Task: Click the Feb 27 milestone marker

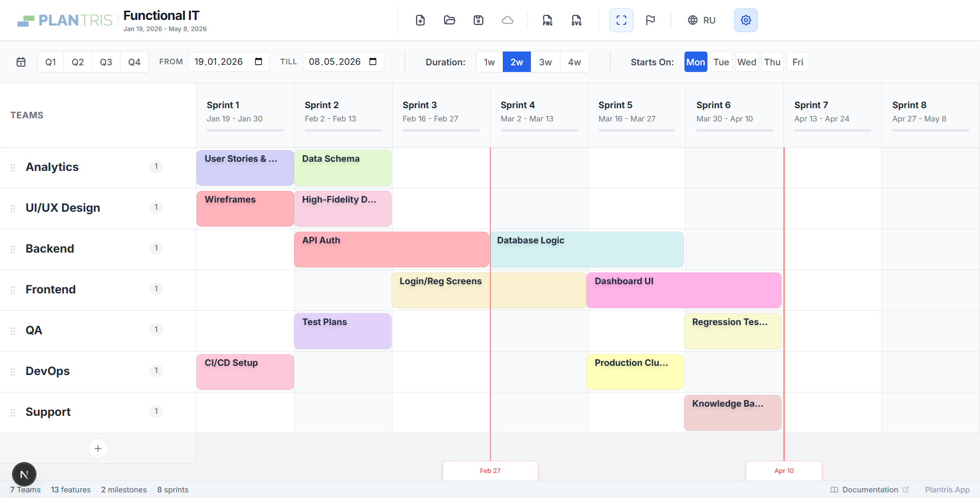Action: 490,470
